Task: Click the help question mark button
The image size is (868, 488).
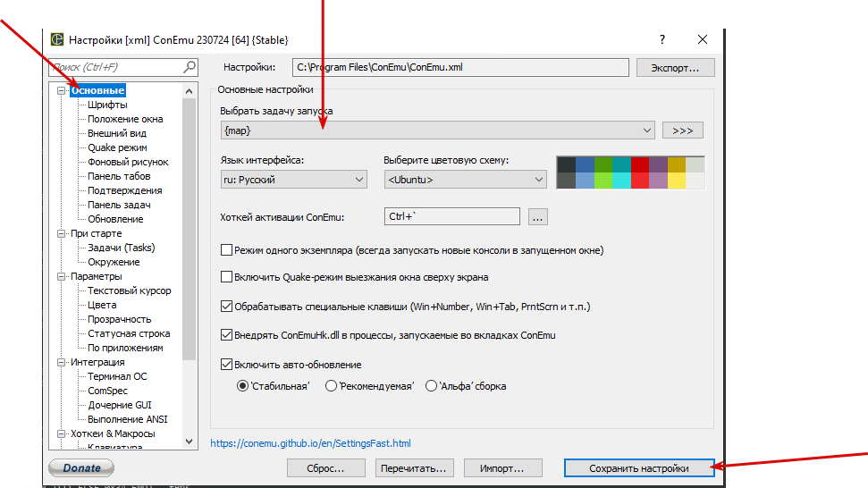Action: tap(662, 39)
